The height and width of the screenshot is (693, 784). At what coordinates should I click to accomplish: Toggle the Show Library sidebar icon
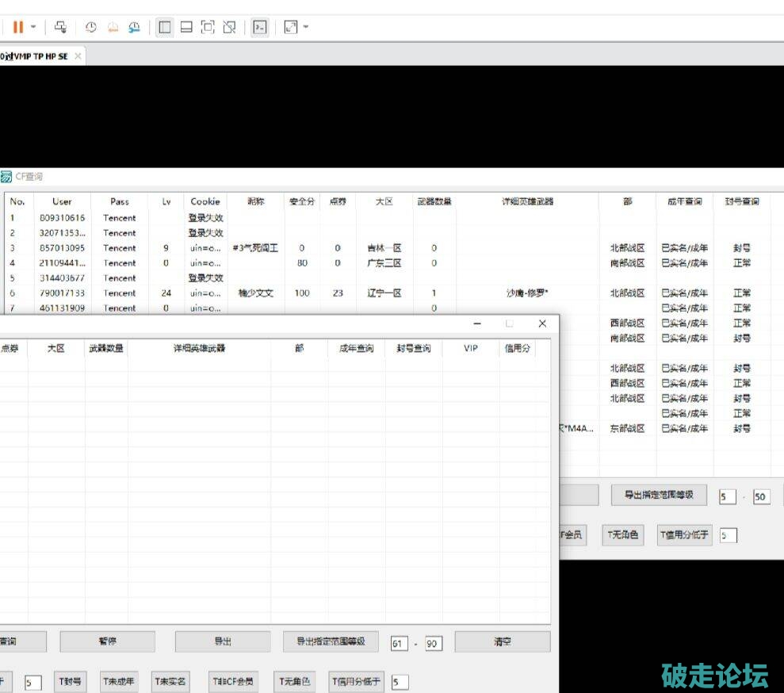165,27
